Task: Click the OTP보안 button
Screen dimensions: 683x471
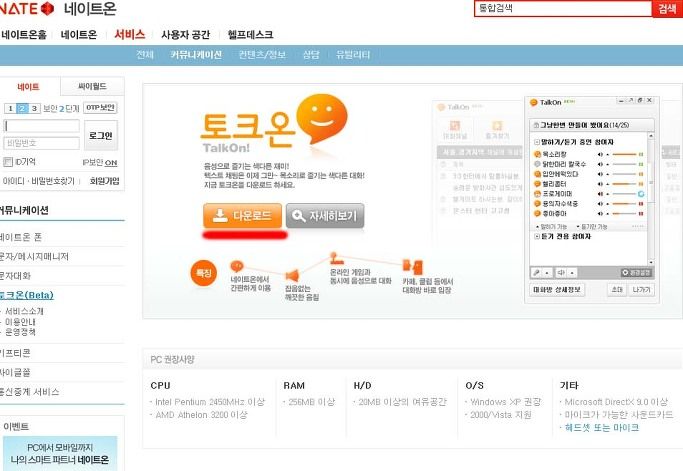Action: tap(100, 108)
